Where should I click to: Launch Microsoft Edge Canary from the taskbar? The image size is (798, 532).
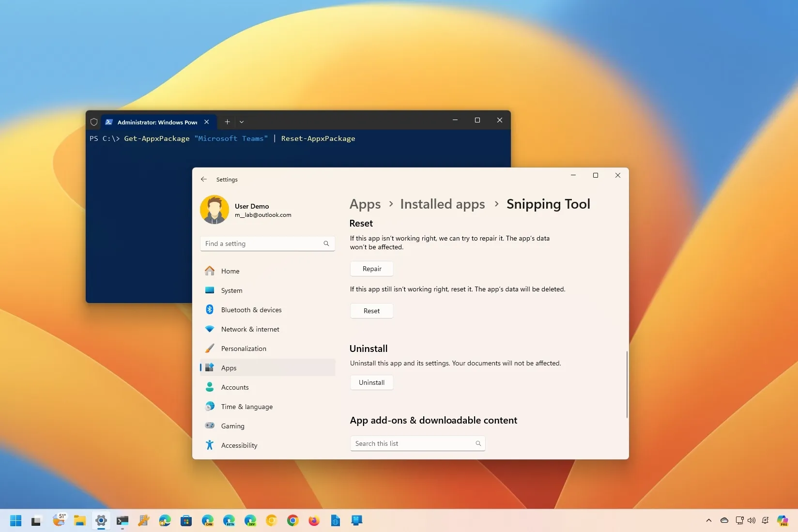coord(207,521)
